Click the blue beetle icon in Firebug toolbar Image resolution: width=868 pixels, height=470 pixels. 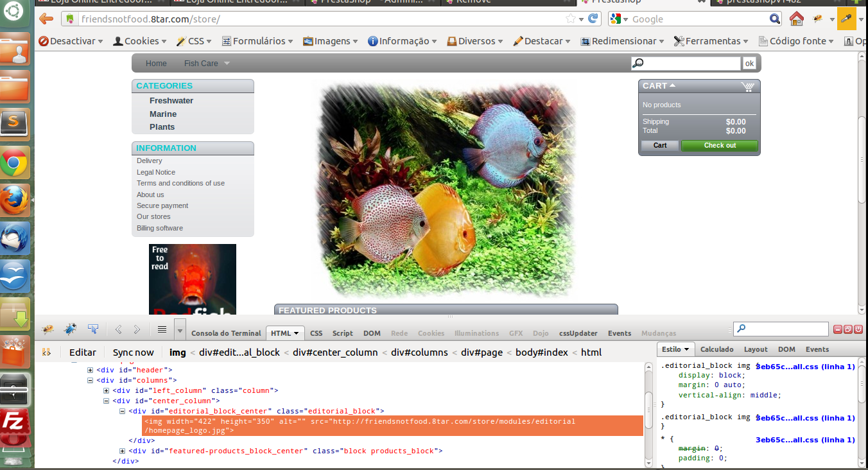tap(70, 329)
